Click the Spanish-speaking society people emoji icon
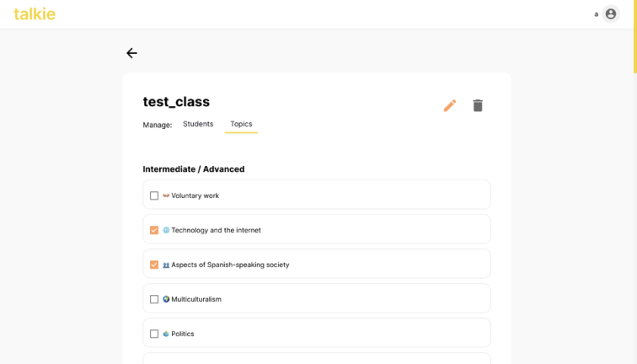The image size is (637, 364). coord(166,265)
